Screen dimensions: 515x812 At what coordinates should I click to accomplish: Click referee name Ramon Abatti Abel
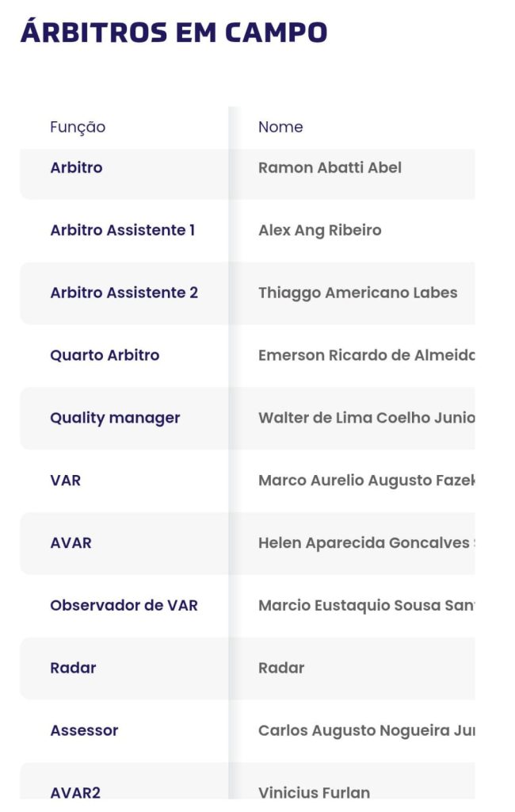(330, 167)
